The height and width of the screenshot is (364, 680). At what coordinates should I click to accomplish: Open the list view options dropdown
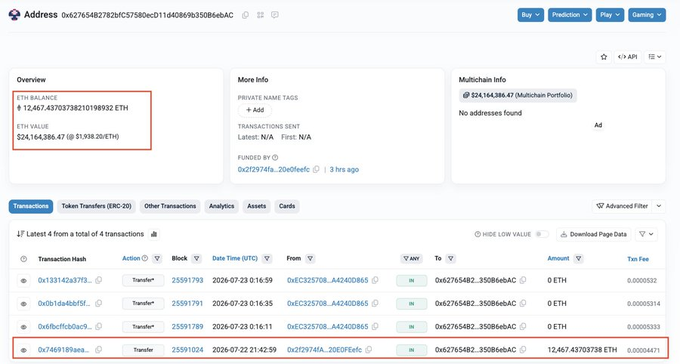click(x=655, y=57)
